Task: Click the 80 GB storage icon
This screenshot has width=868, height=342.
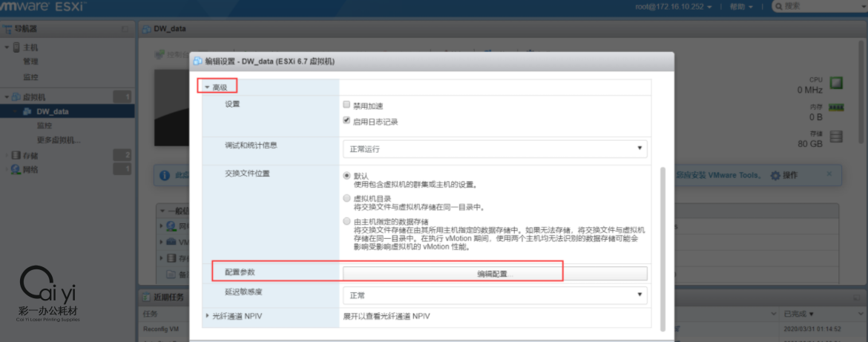Action: (836, 137)
